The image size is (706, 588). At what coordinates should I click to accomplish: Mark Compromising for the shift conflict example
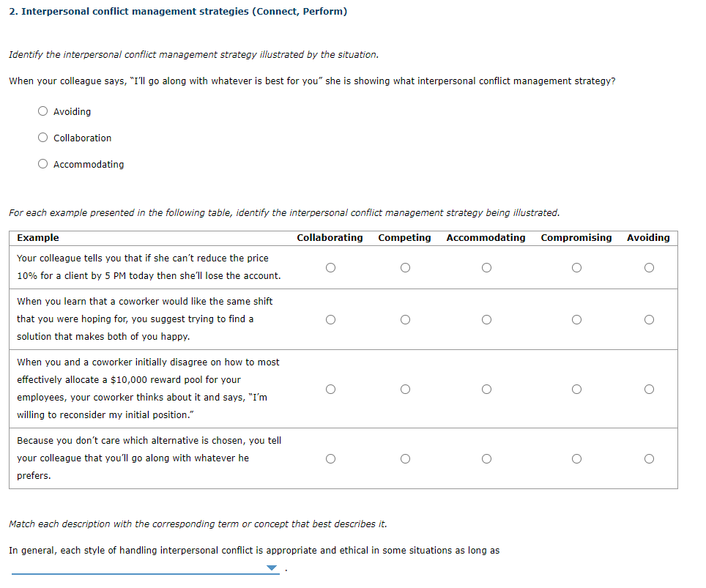coord(576,319)
